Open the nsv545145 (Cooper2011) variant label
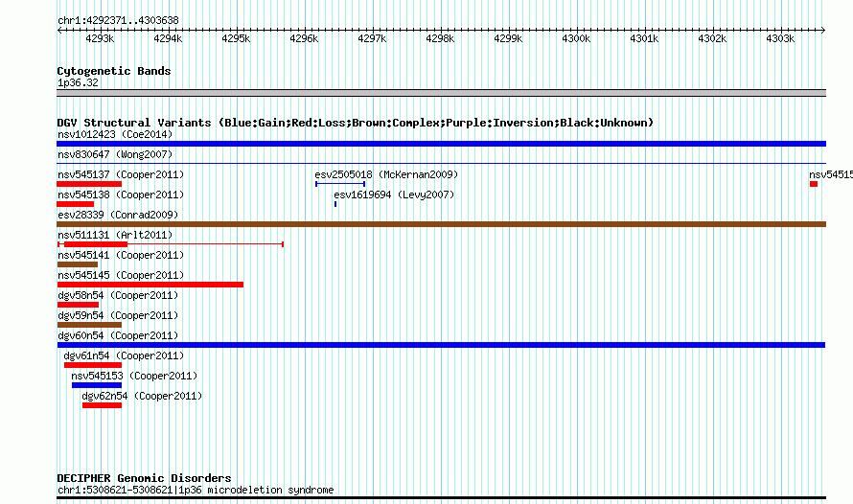 [121, 275]
